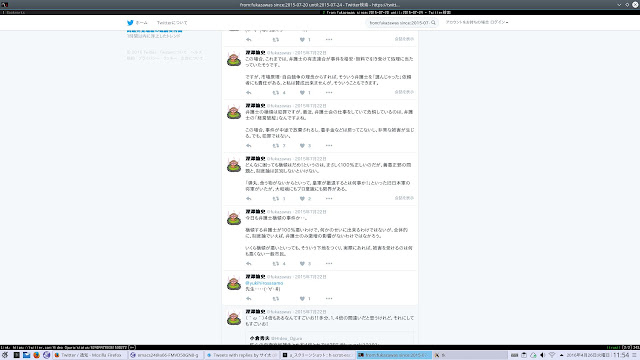The width and height of the screenshot is (640, 360).
Task: Retweet the tweet starting 今日も弁護士横領
Action: (276, 264)
